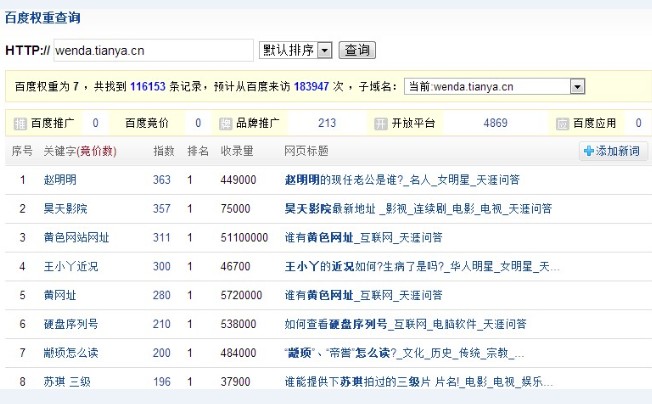
Task: Open page title 赵明明的现任老公是谁
Action: tap(402, 180)
